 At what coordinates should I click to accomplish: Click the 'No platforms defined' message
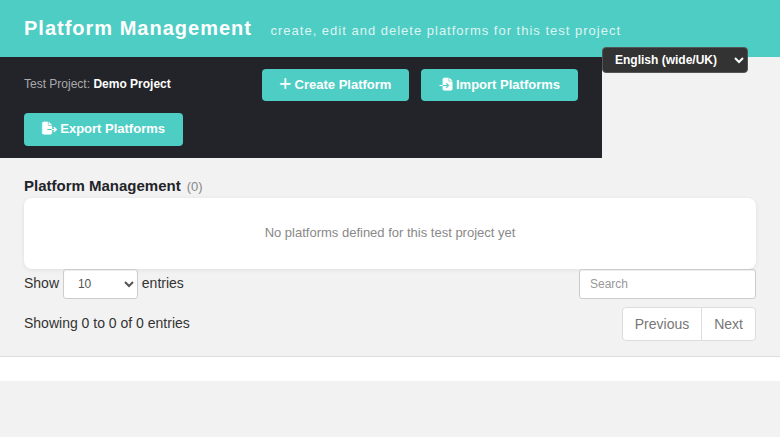coord(390,233)
